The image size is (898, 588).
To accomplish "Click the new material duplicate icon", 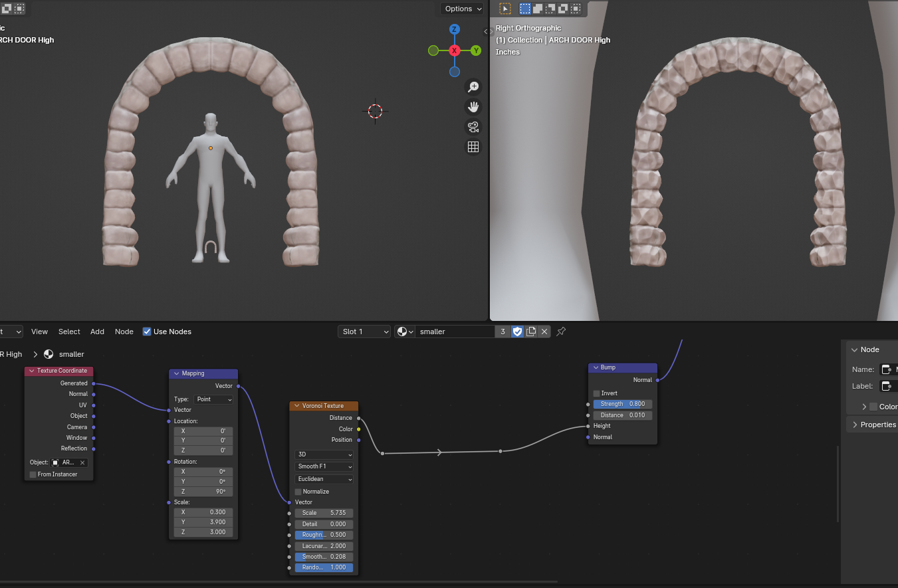I will click(x=531, y=332).
